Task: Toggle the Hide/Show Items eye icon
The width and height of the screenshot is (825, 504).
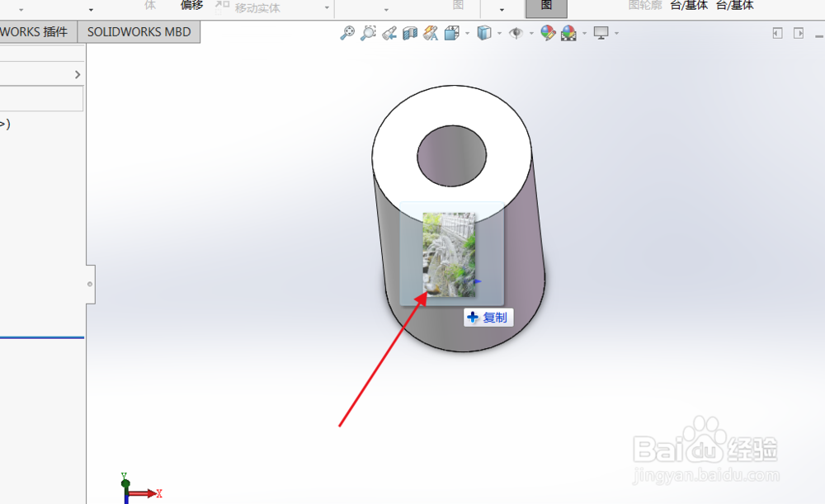Action: (516, 33)
